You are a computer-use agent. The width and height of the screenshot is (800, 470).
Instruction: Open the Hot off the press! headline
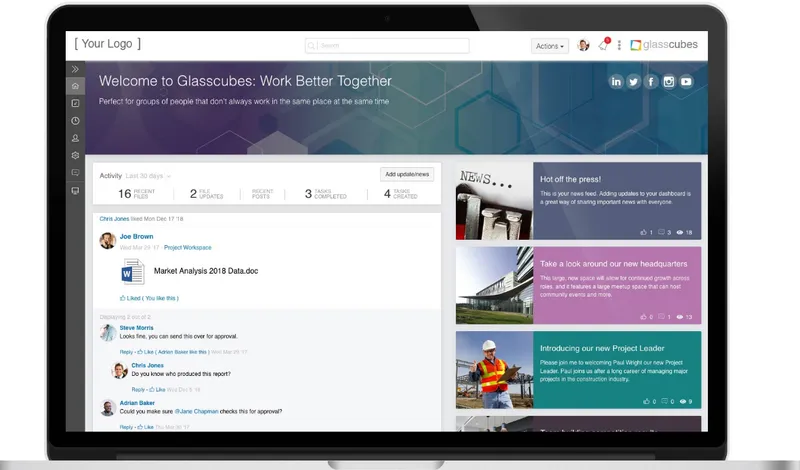570,179
